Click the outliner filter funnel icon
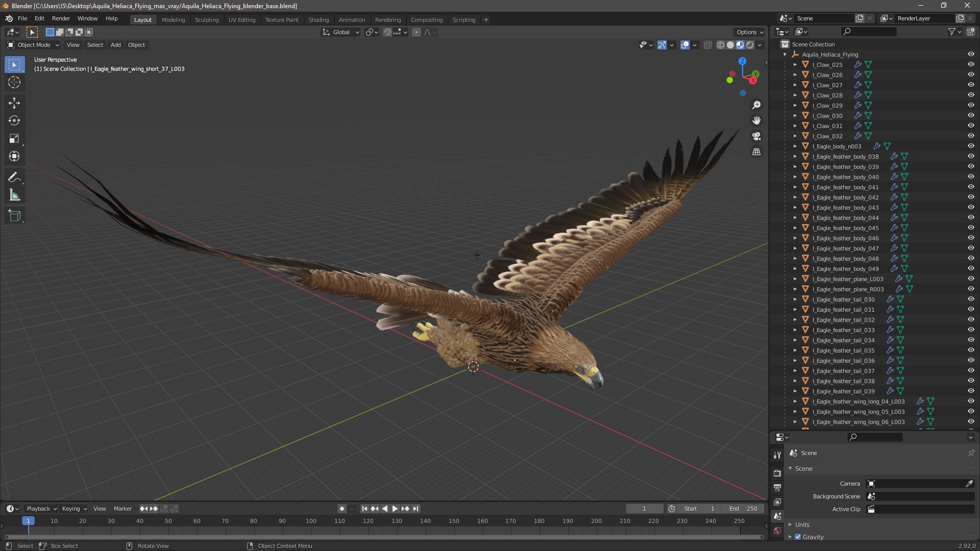This screenshot has width=980, height=551. pos(952,32)
